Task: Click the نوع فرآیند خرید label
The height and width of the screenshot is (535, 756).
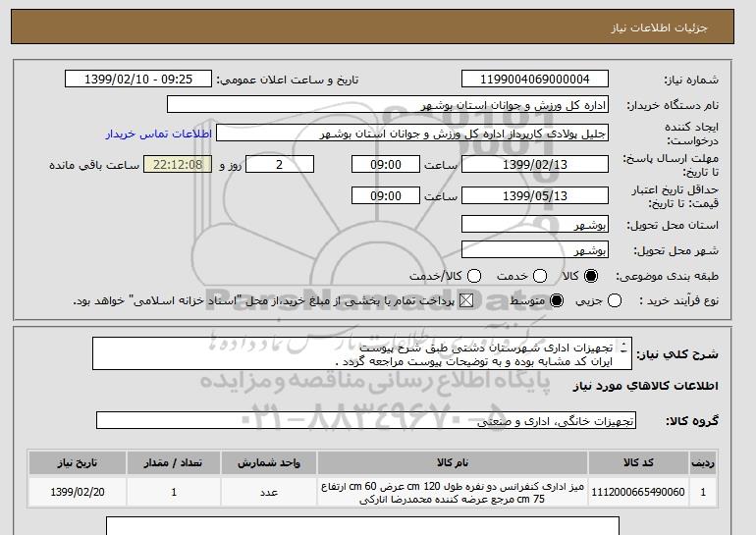Action: [678, 300]
